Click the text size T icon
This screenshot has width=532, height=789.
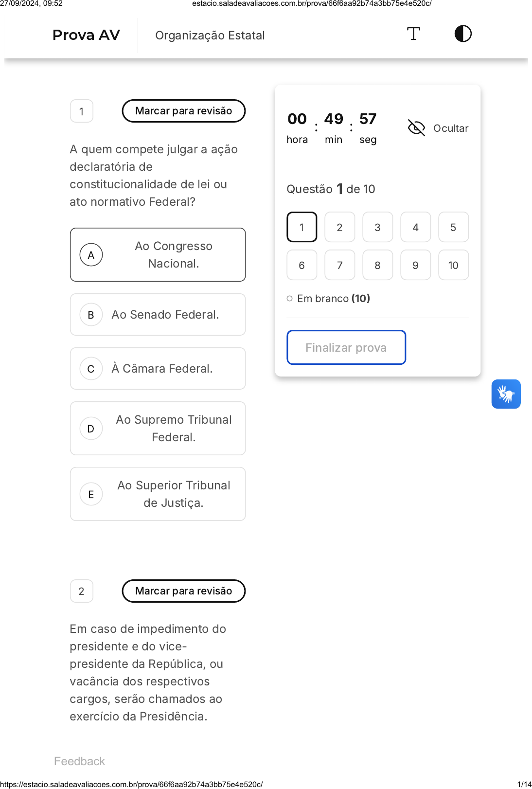(x=413, y=34)
